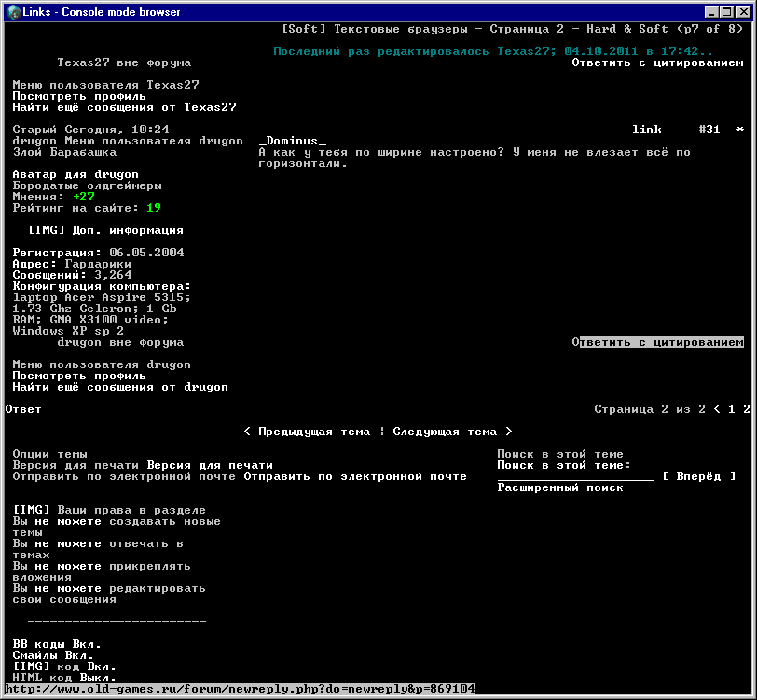Open 'Аватар для drugon' image link

(x=76, y=174)
